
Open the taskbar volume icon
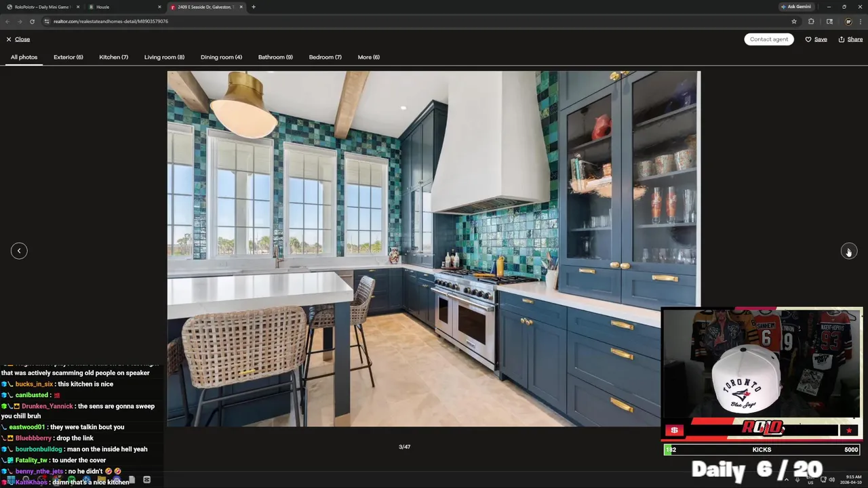point(832,480)
